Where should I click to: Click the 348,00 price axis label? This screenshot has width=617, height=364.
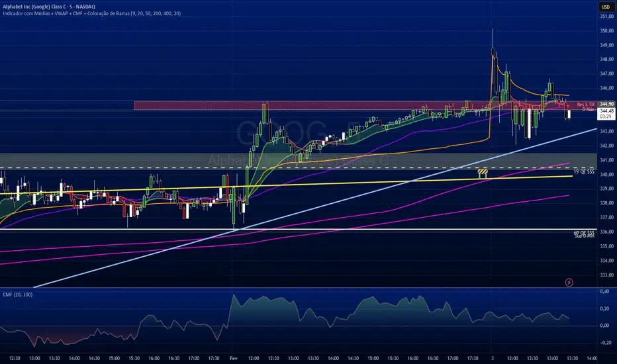(607, 60)
